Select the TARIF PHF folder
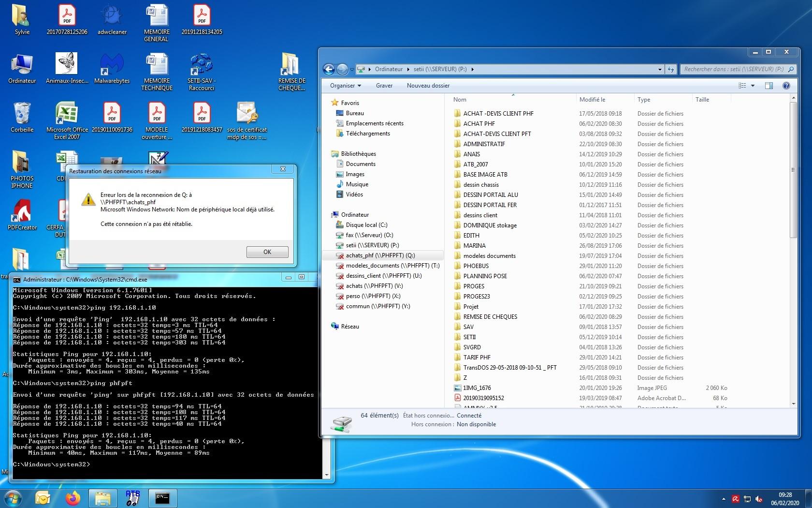 [477, 358]
